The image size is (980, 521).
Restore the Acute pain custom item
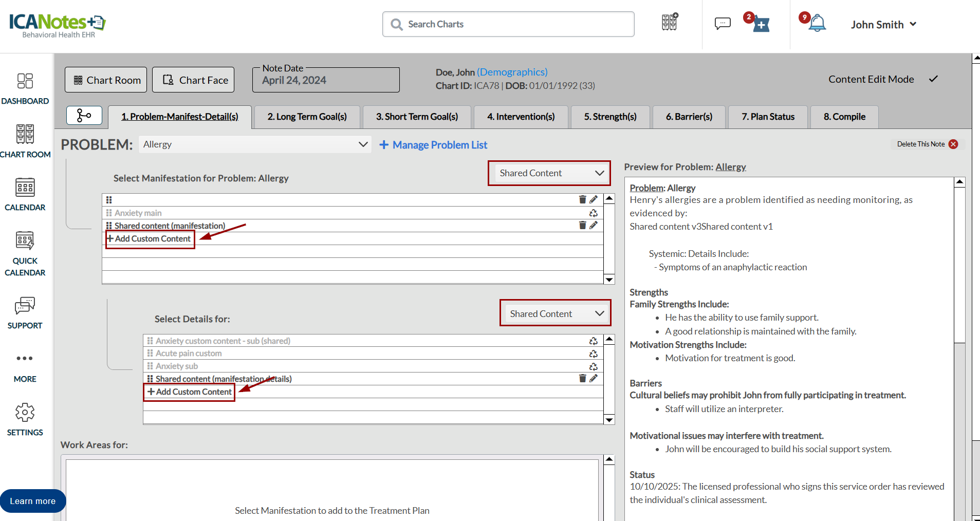pyautogui.click(x=593, y=353)
